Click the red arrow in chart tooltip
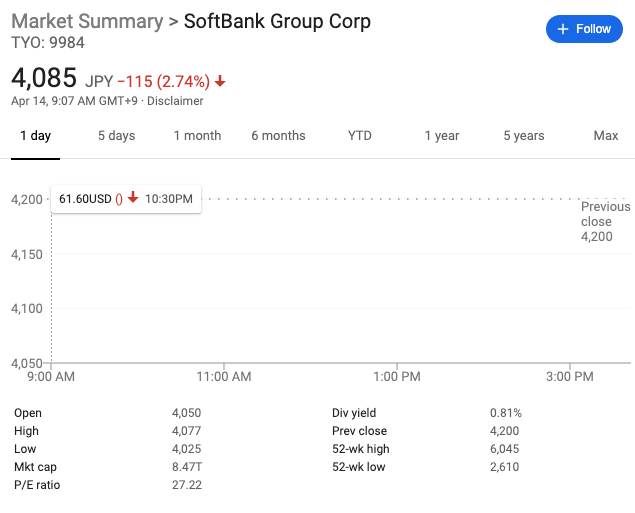 tap(133, 198)
